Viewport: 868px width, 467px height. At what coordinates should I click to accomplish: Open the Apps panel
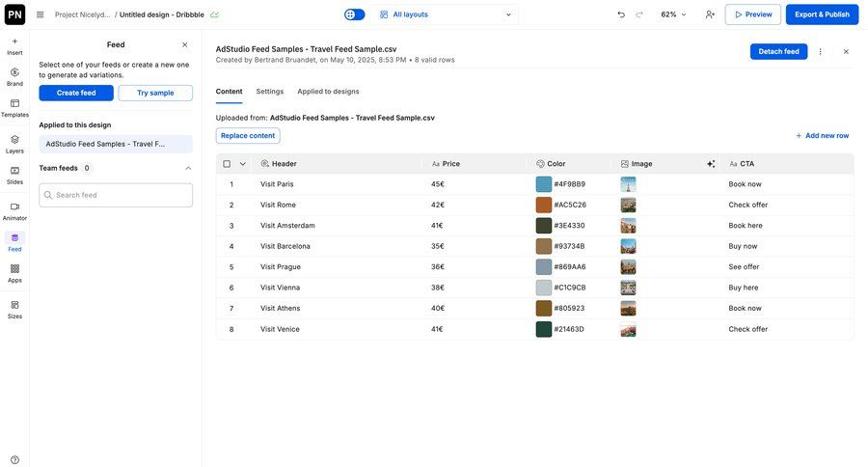click(14, 273)
